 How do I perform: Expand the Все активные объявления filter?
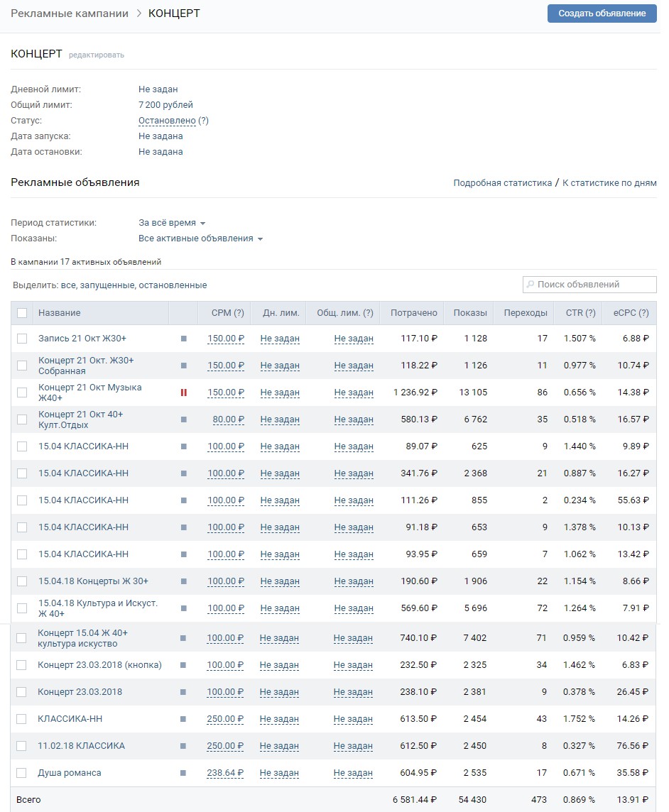pos(200,238)
